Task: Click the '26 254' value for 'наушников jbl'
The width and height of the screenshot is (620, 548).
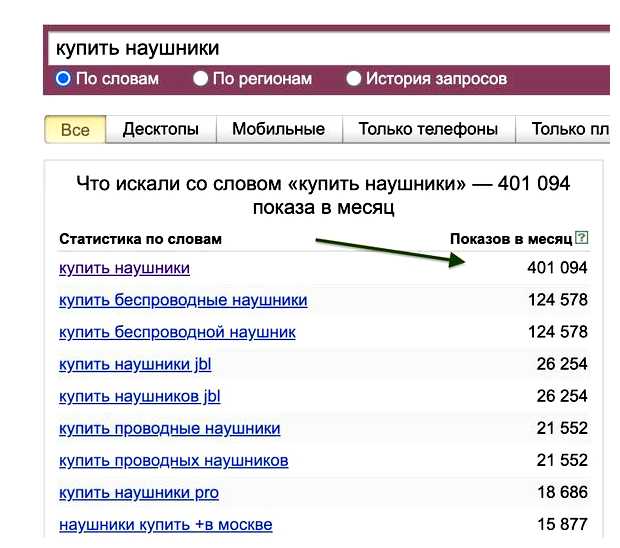Action: tap(562, 396)
